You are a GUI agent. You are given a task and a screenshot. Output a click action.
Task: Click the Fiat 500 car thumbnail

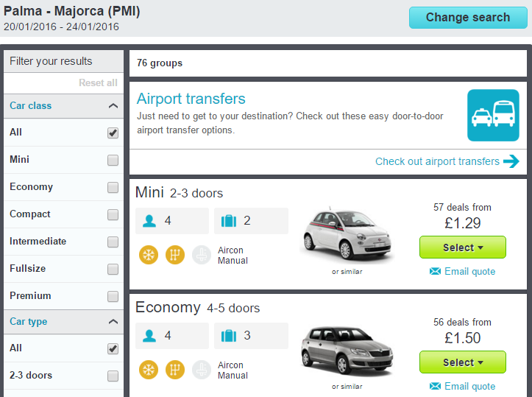tap(347, 235)
